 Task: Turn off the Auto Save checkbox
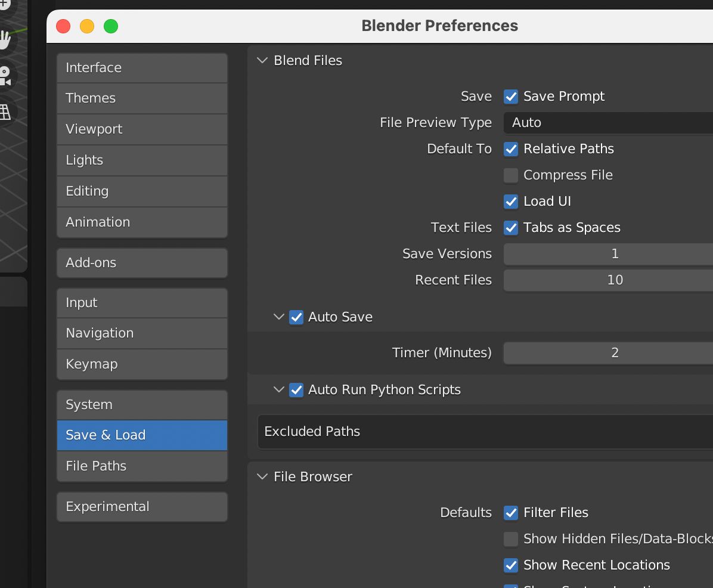(296, 317)
